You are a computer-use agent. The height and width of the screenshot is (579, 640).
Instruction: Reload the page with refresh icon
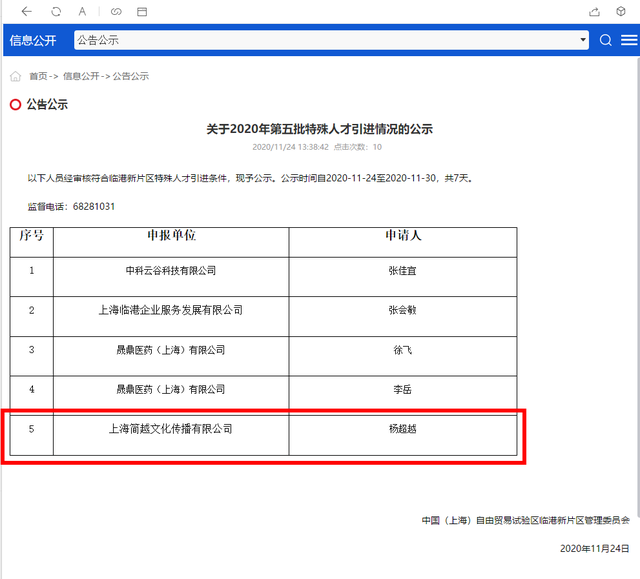(x=56, y=11)
